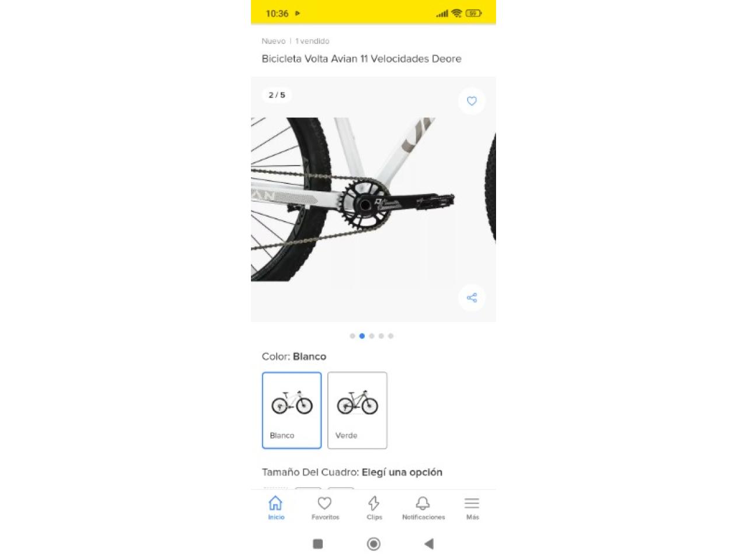Open Inicio home tab
Viewport: 747px width, 560px height.
(276, 508)
